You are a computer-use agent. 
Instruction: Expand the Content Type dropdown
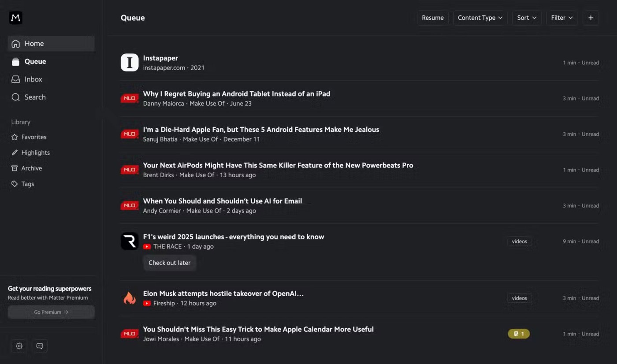click(480, 18)
